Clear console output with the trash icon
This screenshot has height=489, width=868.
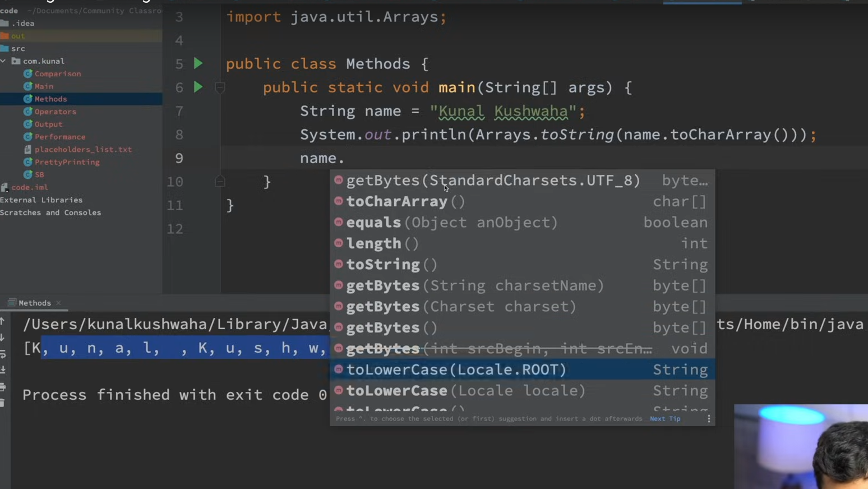(3, 403)
